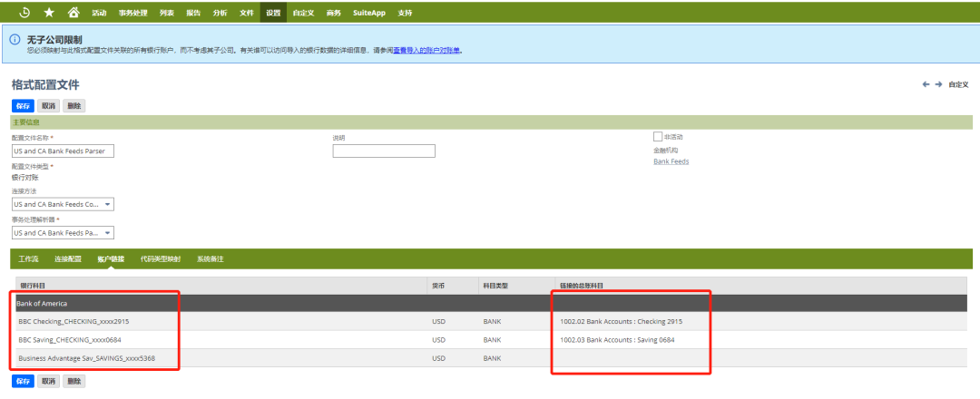Open the 活动 menu

(100, 13)
